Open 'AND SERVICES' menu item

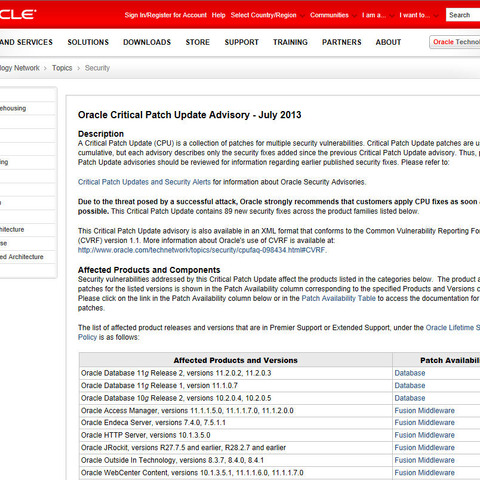tap(26, 42)
